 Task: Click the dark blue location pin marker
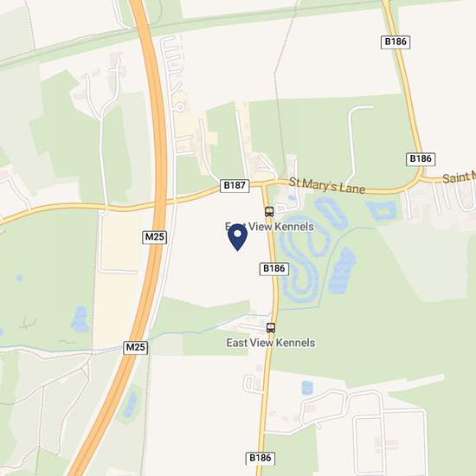point(237,237)
